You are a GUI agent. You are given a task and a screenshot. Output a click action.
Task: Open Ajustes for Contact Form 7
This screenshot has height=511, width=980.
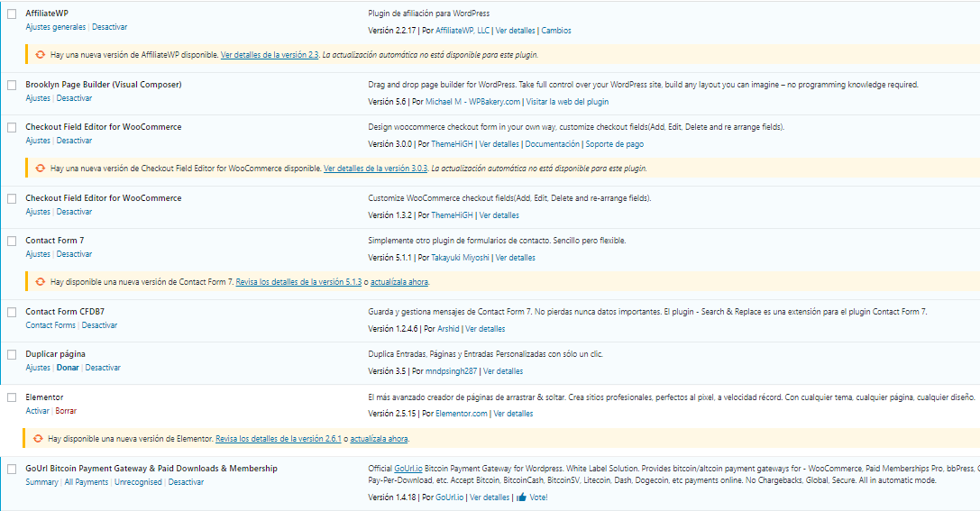[38, 255]
